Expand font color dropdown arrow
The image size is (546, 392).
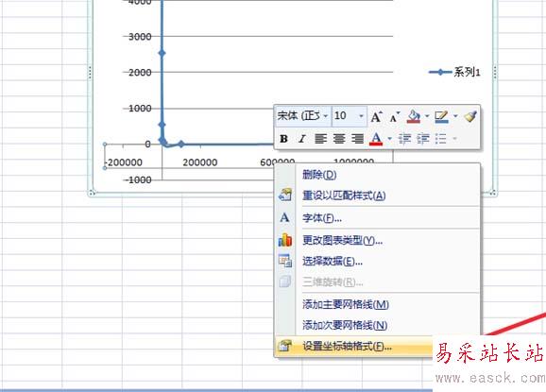[x=389, y=139]
